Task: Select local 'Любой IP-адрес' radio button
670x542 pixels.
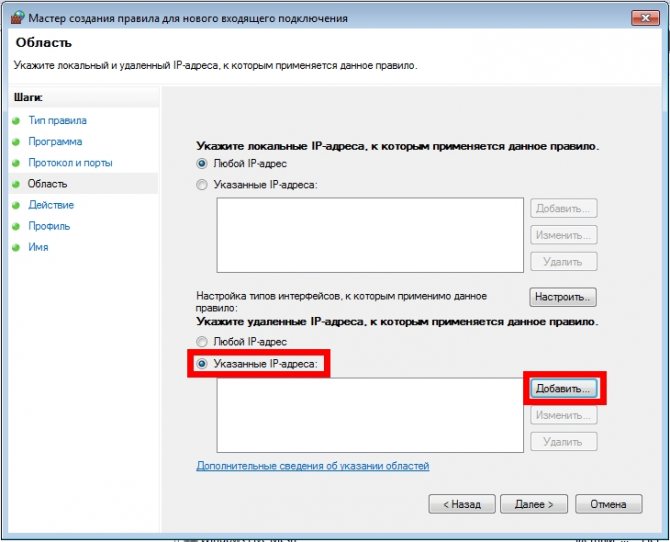Action: pyautogui.click(x=202, y=164)
